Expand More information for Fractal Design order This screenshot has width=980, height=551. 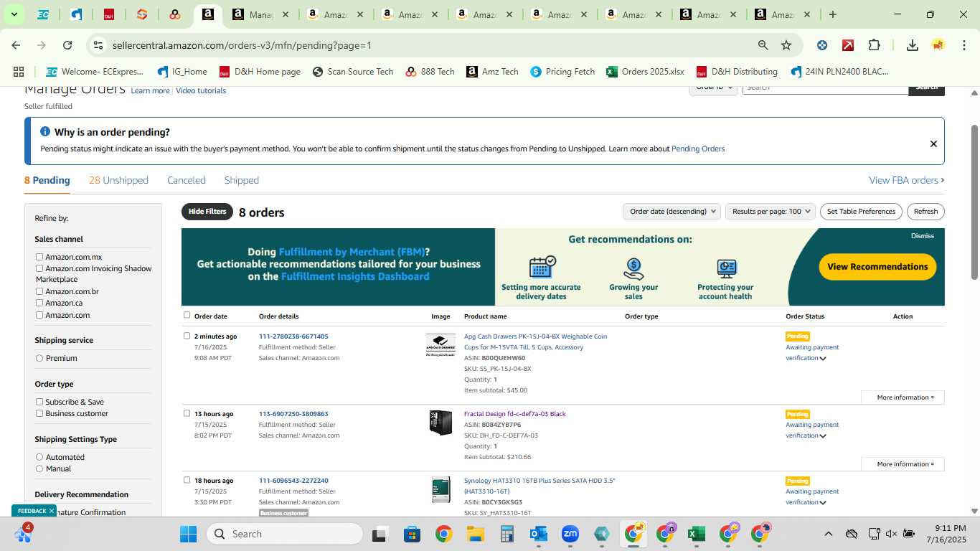pos(903,464)
